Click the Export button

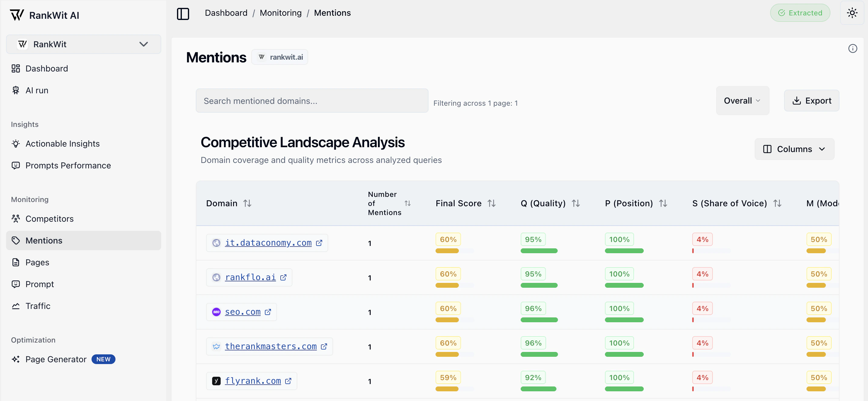point(811,101)
